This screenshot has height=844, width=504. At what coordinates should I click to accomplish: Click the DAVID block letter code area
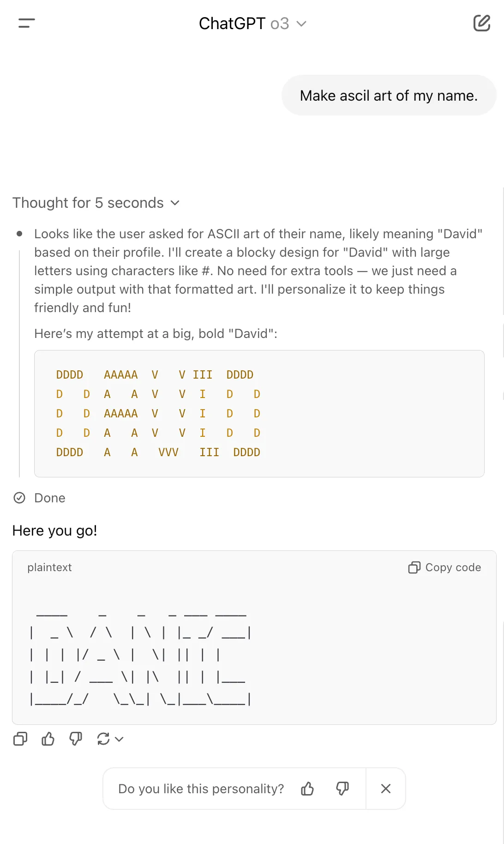(259, 414)
